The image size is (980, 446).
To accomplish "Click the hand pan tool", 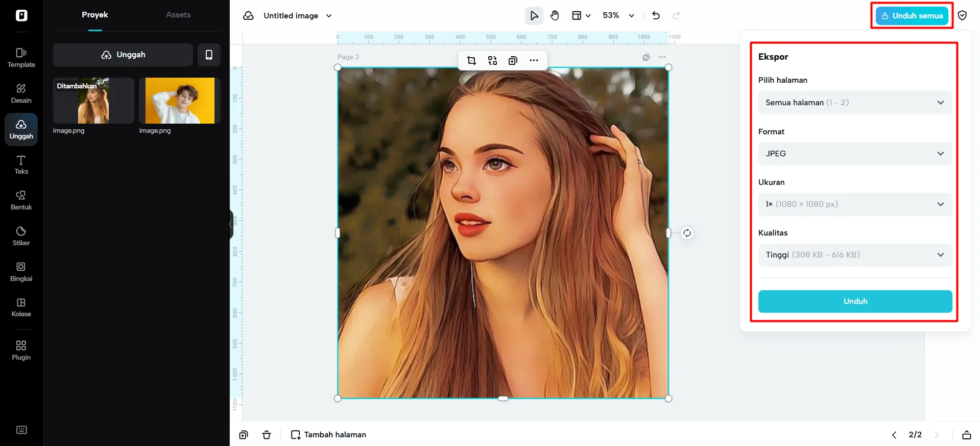I will (x=555, y=16).
